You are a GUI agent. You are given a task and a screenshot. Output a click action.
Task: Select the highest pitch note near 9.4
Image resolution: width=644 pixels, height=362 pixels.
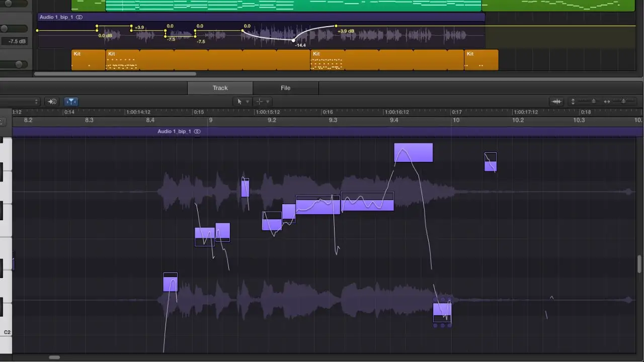pos(413,153)
